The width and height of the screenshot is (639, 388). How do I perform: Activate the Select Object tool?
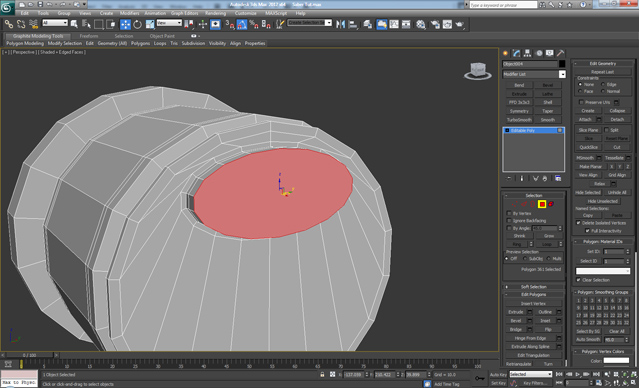tap(74, 24)
